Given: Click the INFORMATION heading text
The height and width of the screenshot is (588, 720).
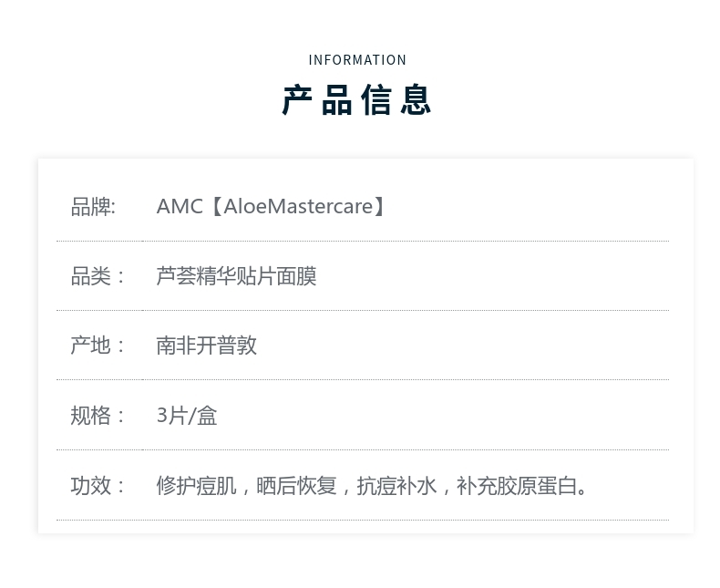Looking at the screenshot, I should 357,60.
